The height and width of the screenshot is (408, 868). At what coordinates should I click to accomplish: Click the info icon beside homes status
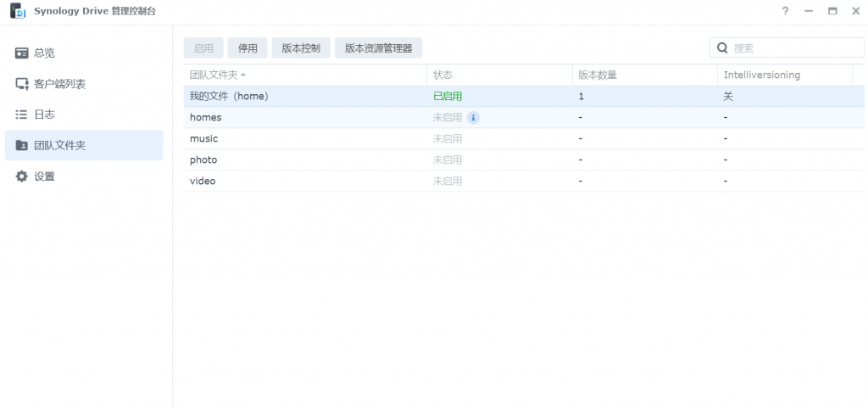[x=473, y=117]
